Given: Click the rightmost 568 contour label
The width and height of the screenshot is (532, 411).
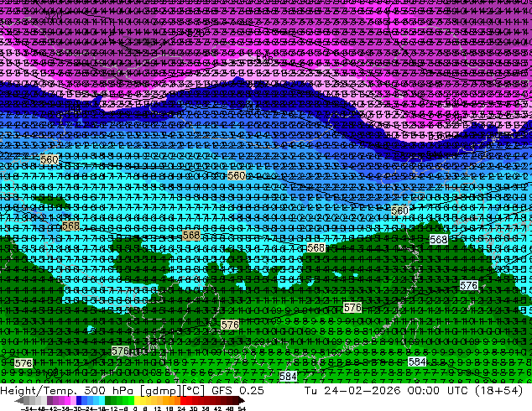Looking at the screenshot, I should 439,240.
